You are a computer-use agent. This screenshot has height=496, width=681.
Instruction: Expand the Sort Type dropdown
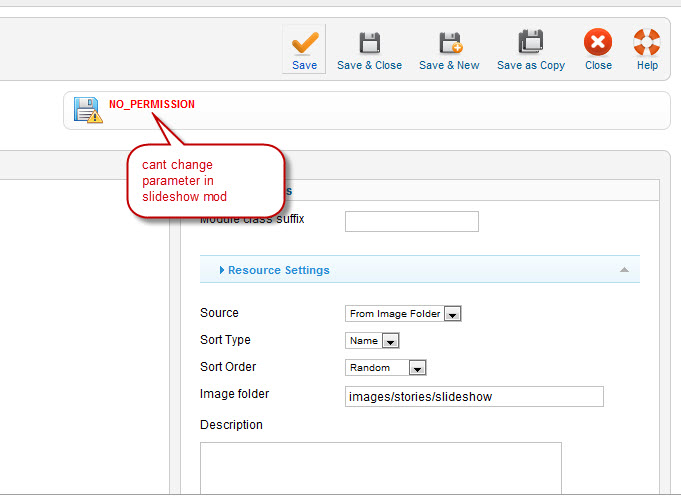click(x=372, y=341)
